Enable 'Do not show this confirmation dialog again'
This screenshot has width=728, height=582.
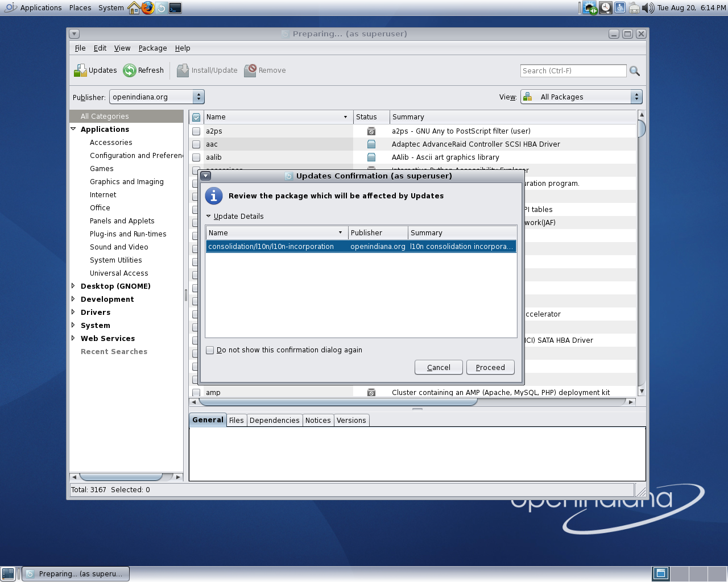tap(210, 350)
